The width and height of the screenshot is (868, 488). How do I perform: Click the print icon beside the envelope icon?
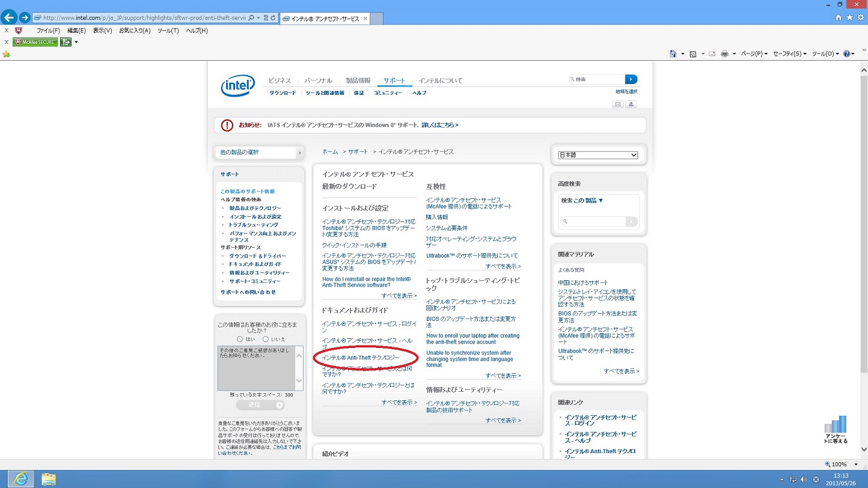632,104
